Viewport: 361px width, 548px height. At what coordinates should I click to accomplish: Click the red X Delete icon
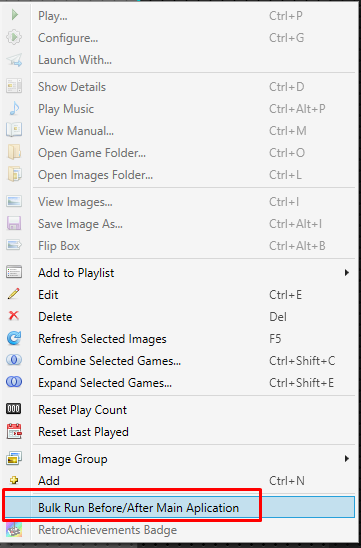click(x=14, y=316)
